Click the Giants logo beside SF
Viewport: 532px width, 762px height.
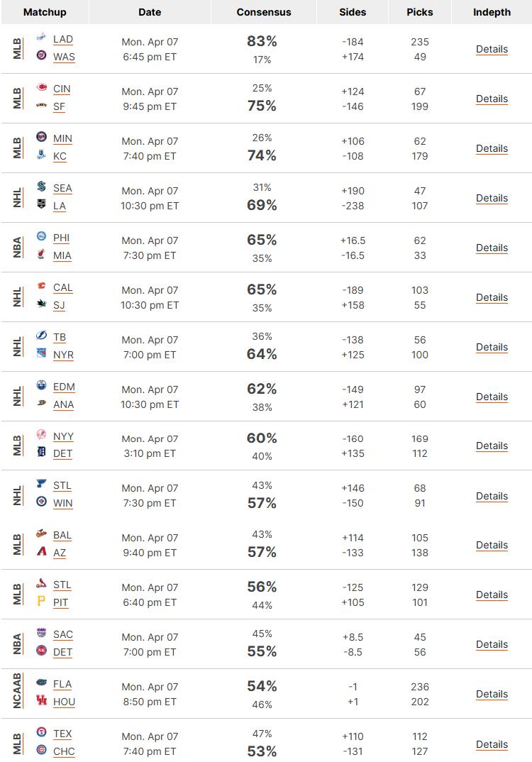(42, 105)
